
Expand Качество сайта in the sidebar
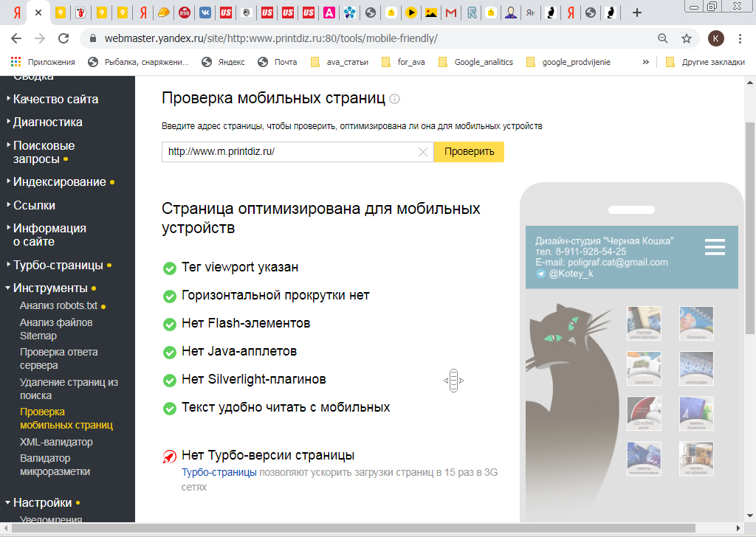tap(55, 100)
